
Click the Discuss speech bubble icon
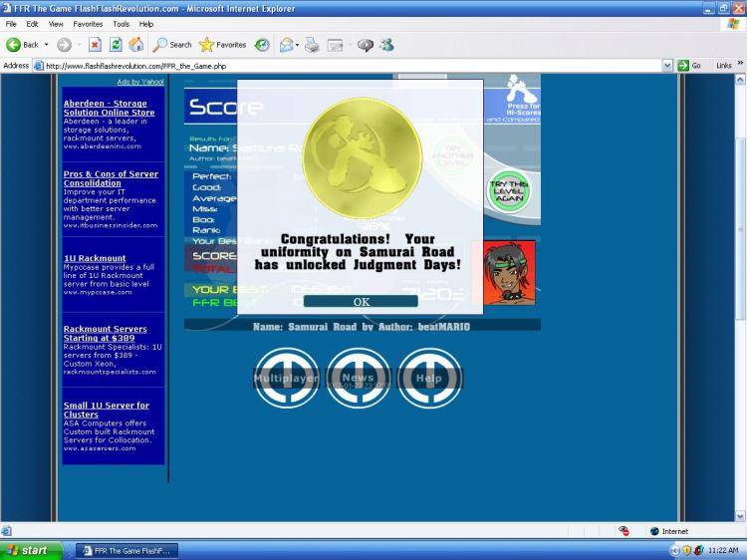pos(366,45)
